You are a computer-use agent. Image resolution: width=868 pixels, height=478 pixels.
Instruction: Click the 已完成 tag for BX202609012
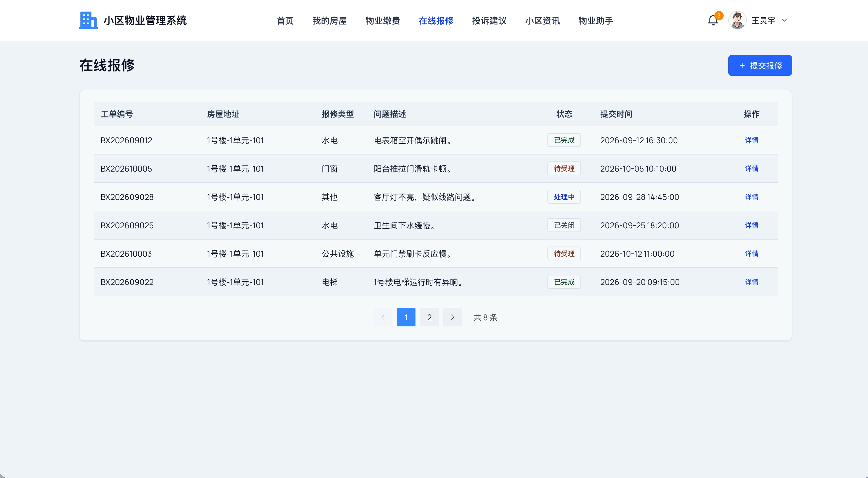click(x=564, y=140)
